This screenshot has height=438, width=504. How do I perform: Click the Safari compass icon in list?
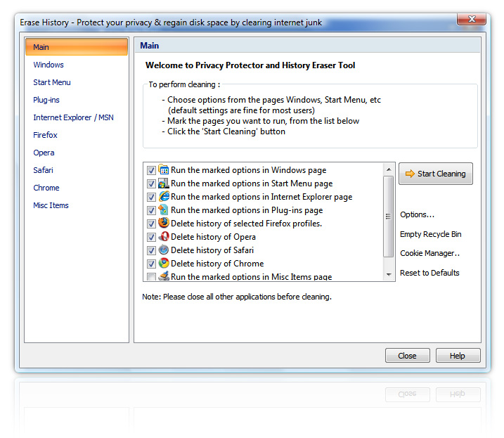point(164,250)
